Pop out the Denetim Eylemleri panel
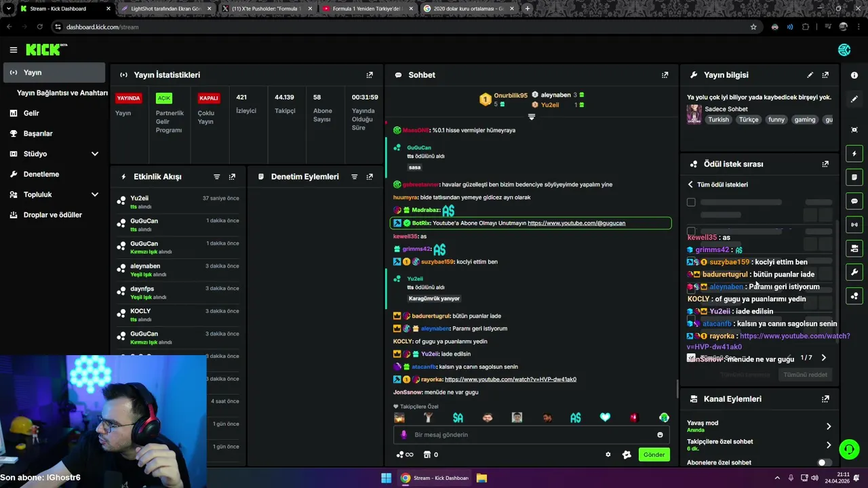This screenshot has width=868, height=488. tap(370, 177)
